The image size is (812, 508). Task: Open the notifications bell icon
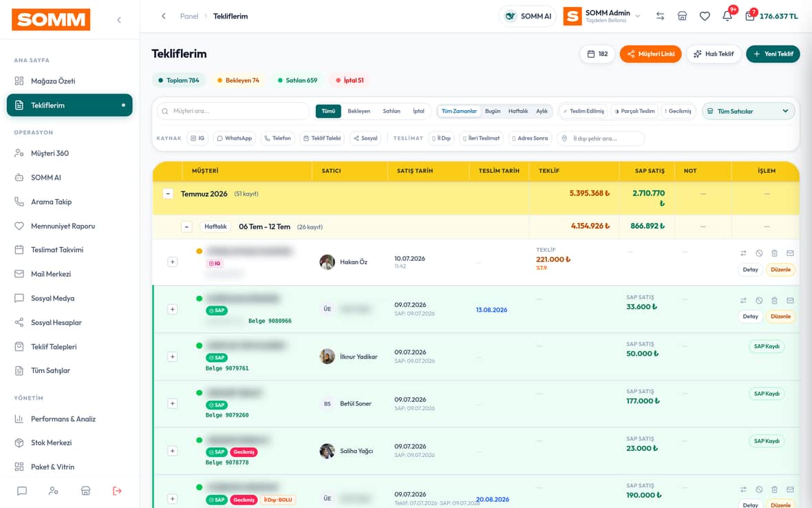(727, 16)
